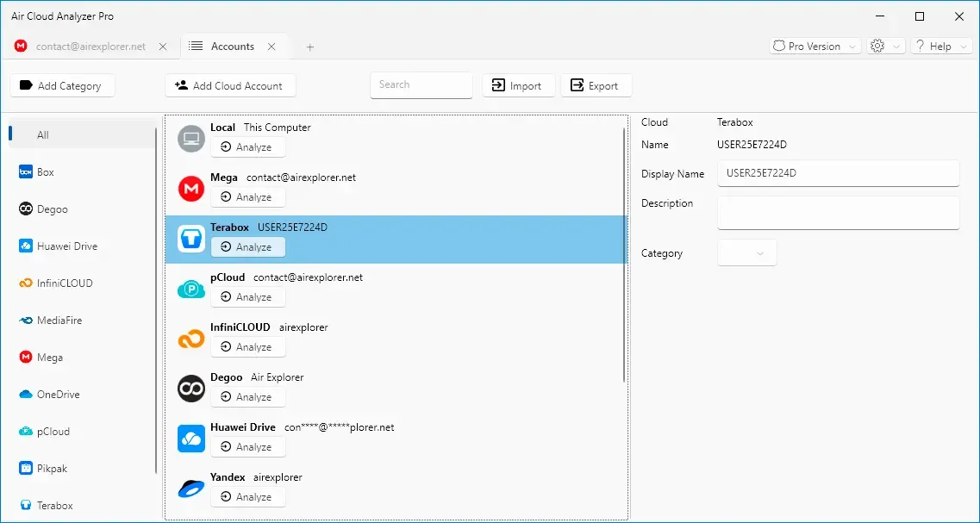Click Pikpak icon in sidebar

click(26, 468)
